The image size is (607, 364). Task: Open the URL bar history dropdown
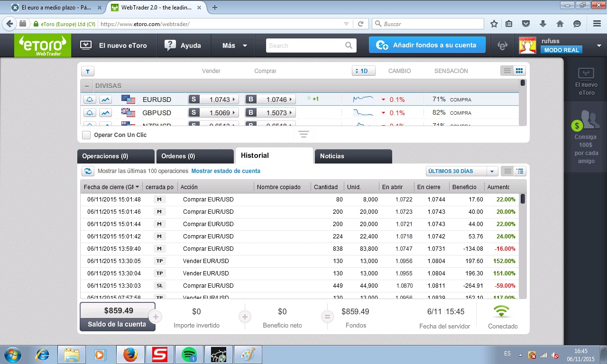point(347,24)
